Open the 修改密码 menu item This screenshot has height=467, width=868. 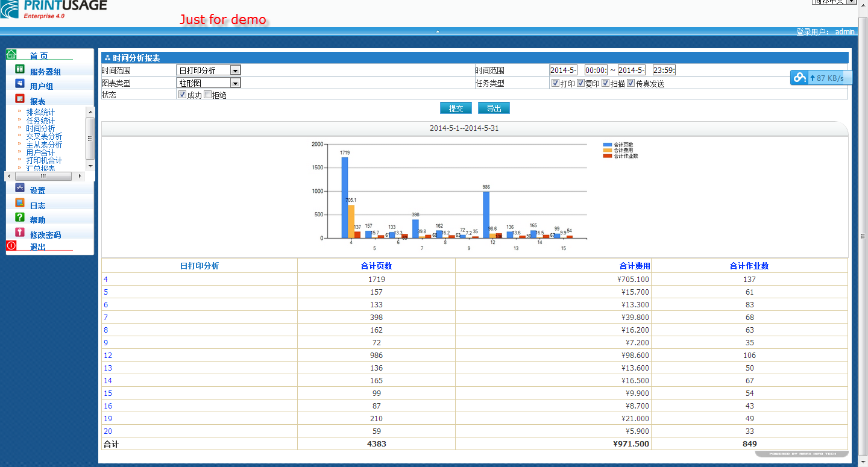45,235
